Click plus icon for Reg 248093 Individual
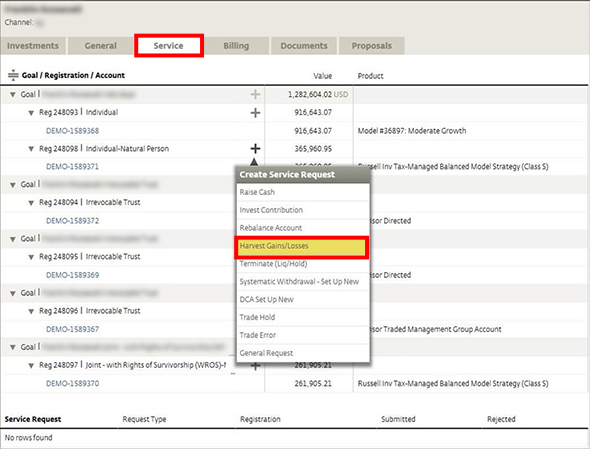The width and height of the screenshot is (590, 449). point(255,113)
